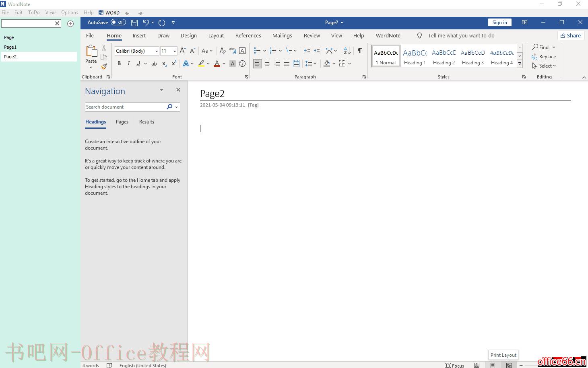Switch to Read Mode view

(x=477, y=365)
